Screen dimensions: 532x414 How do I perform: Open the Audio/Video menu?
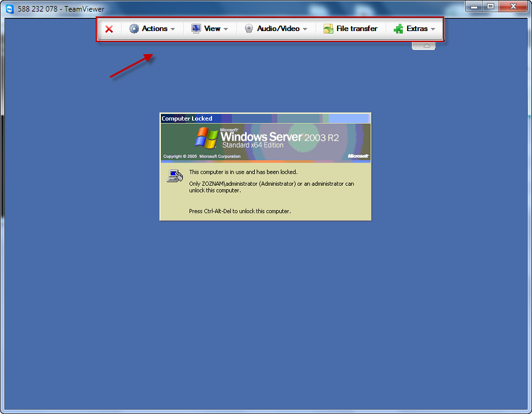point(276,29)
